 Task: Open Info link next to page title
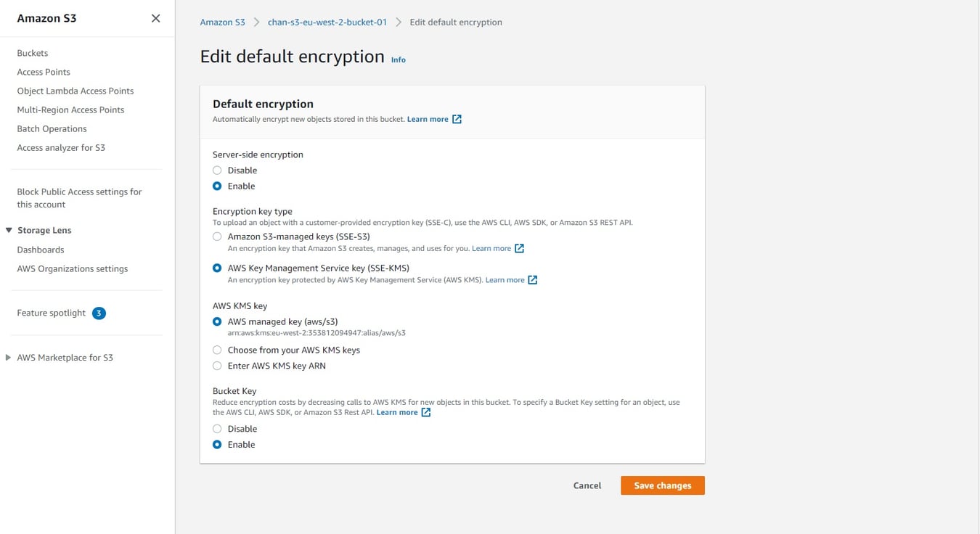(x=399, y=59)
